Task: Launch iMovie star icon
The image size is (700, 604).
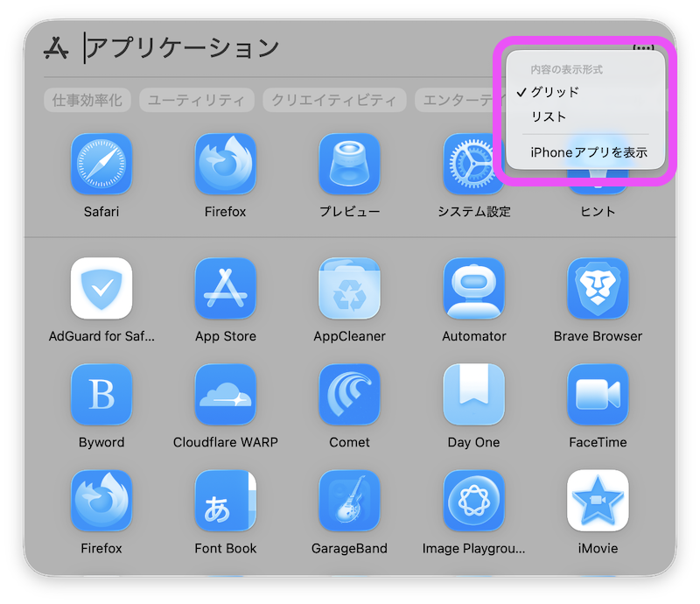Action: [x=598, y=501]
